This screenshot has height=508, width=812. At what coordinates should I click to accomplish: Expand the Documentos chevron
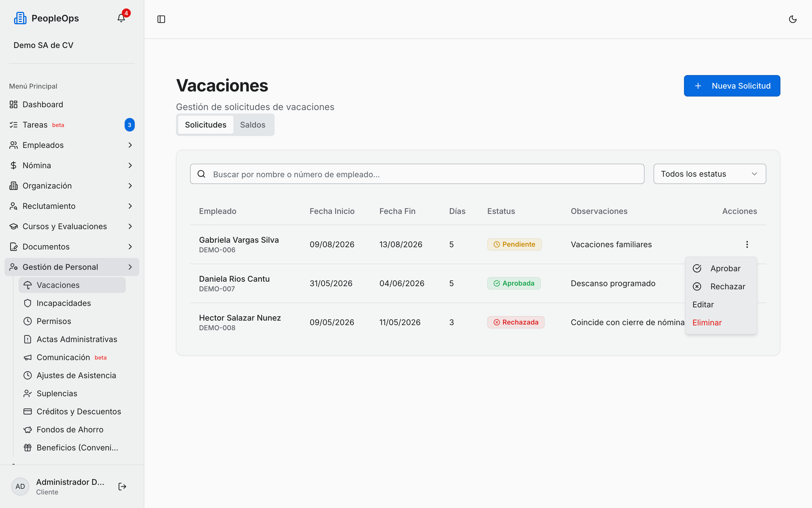point(130,247)
